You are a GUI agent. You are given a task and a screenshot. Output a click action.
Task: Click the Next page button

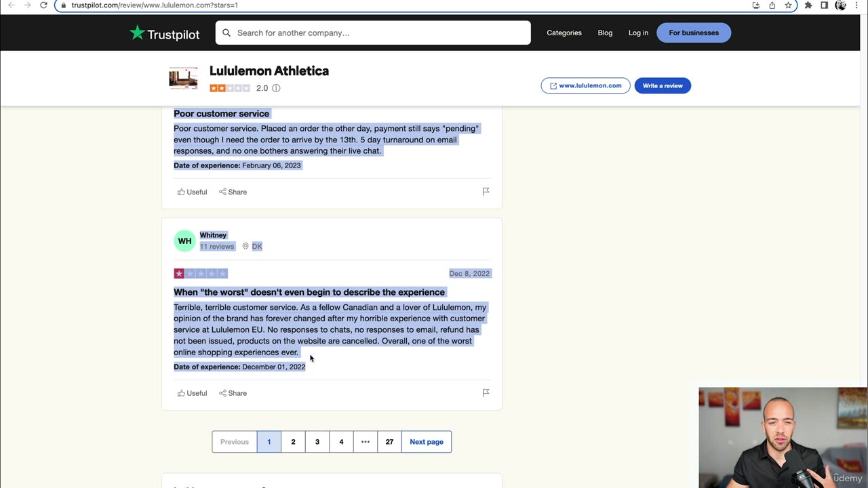(427, 442)
